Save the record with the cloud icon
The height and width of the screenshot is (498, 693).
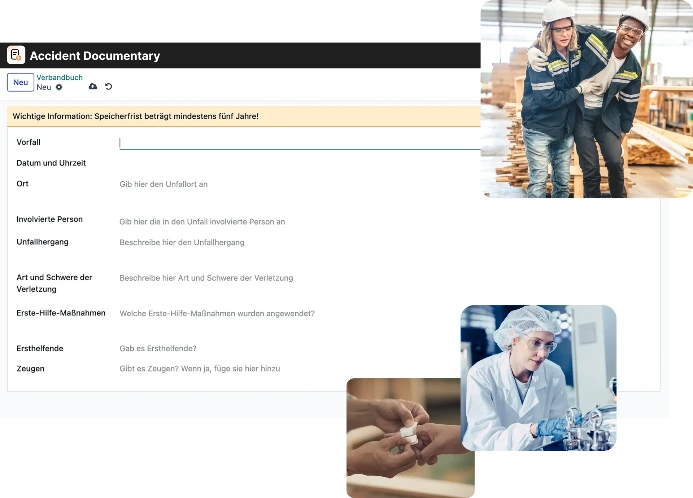coord(93,86)
